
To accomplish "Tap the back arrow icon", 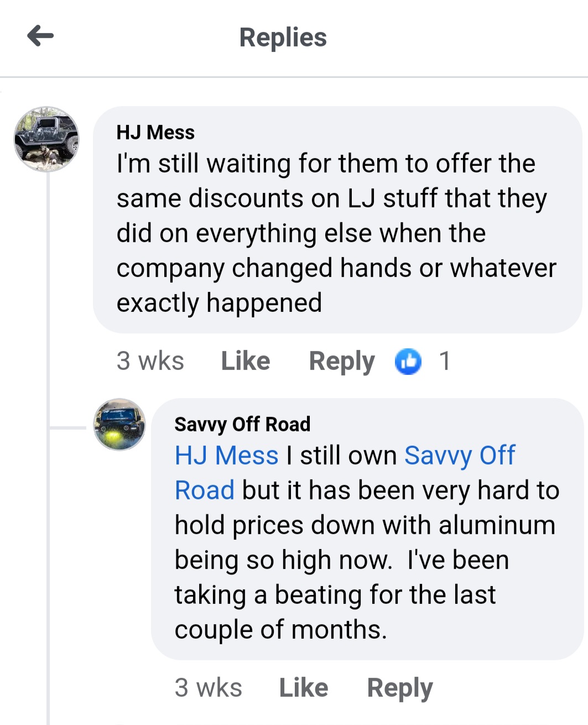I will click(x=40, y=36).
